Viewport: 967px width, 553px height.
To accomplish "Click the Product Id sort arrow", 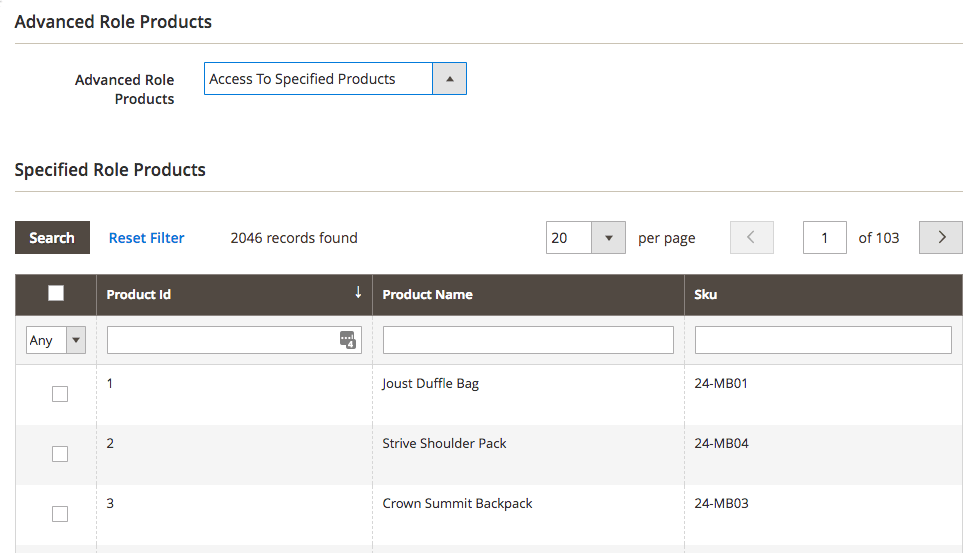I will click(x=358, y=293).
